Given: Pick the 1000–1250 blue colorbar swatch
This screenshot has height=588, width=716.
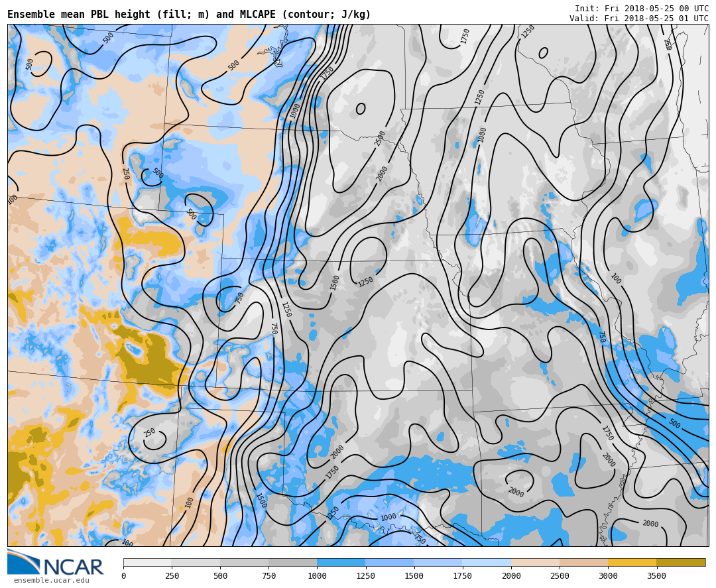Looking at the screenshot, I should tap(341, 562).
